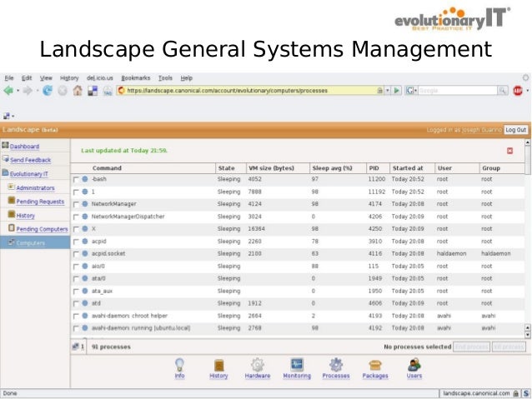Click the browser Back arrow button

point(8,91)
